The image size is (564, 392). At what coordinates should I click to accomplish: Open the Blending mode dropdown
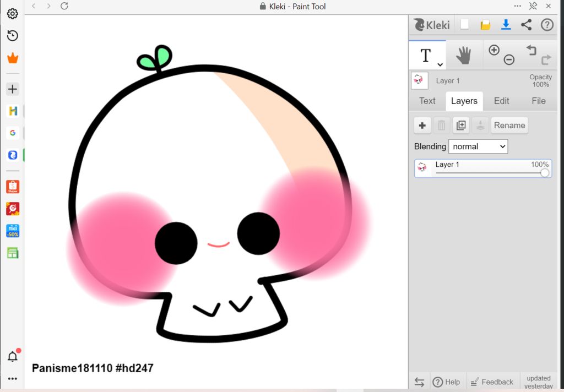478,146
